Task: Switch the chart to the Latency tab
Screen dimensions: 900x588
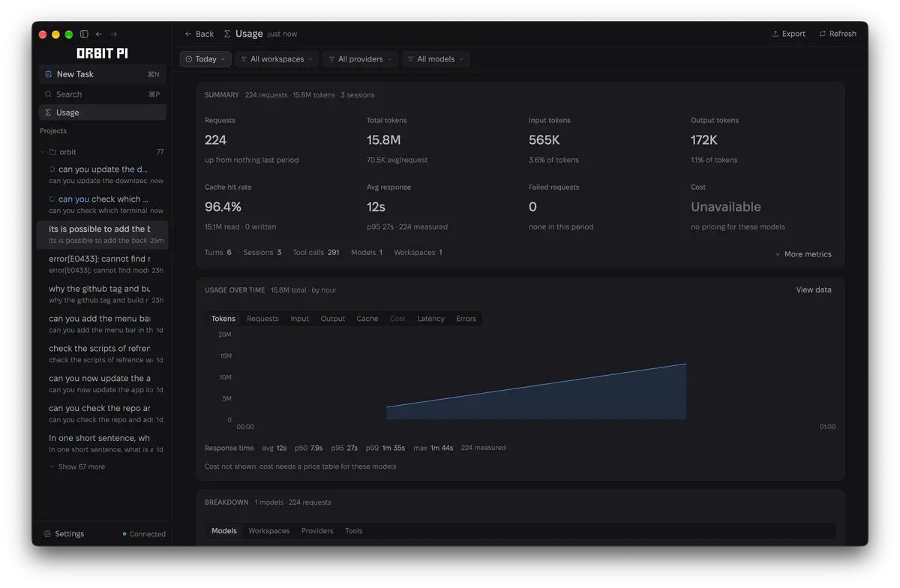Action: [431, 319]
